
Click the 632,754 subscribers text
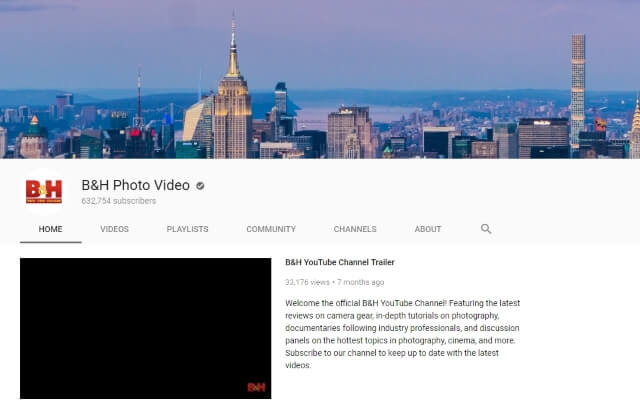point(119,201)
